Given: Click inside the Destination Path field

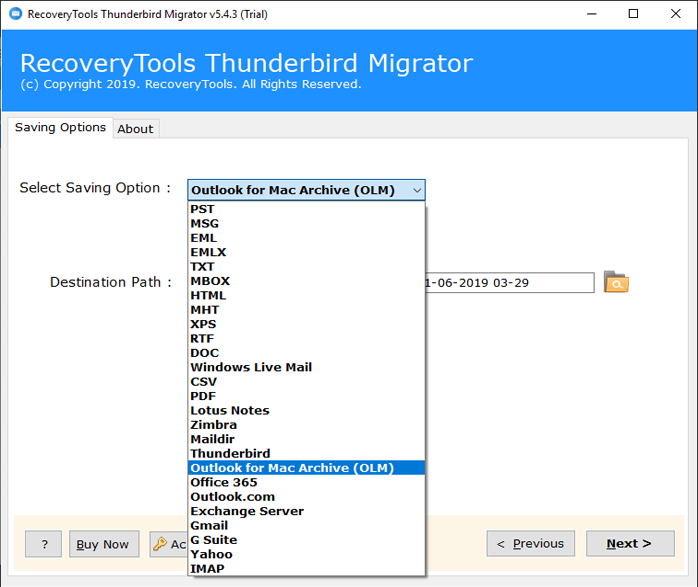Looking at the screenshot, I should [x=510, y=283].
